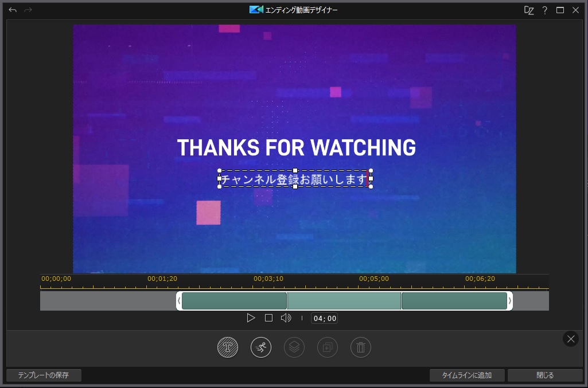Open the tutorial link icon beside help
The width and height of the screenshot is (588, 388).
pyautogui.click(x=529, y=10)
